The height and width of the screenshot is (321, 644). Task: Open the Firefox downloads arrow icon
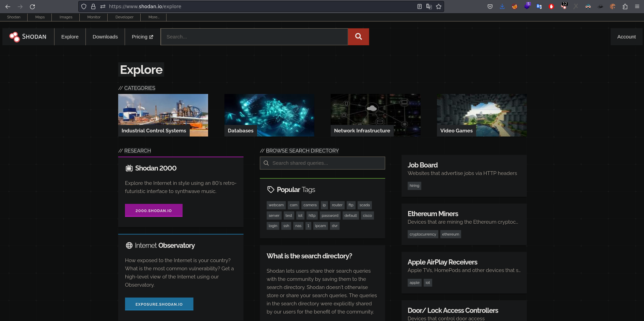(502, 6)
